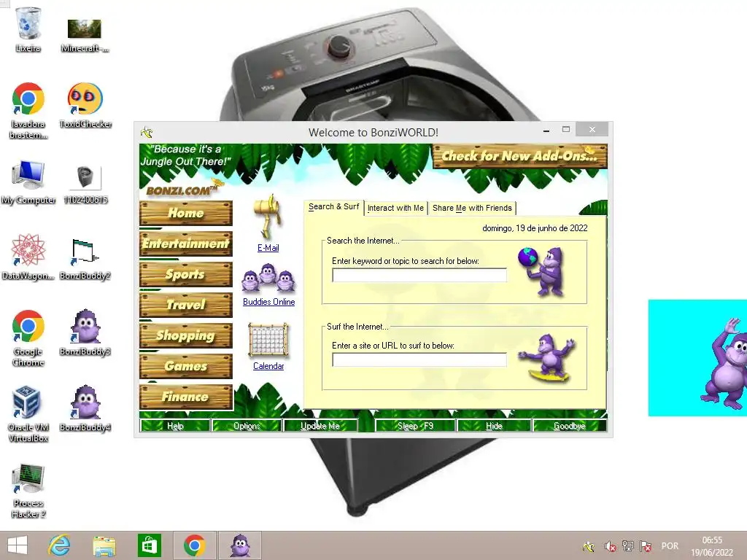
Task: Open the Games wooden sign
Action: [x=186, y=366]
